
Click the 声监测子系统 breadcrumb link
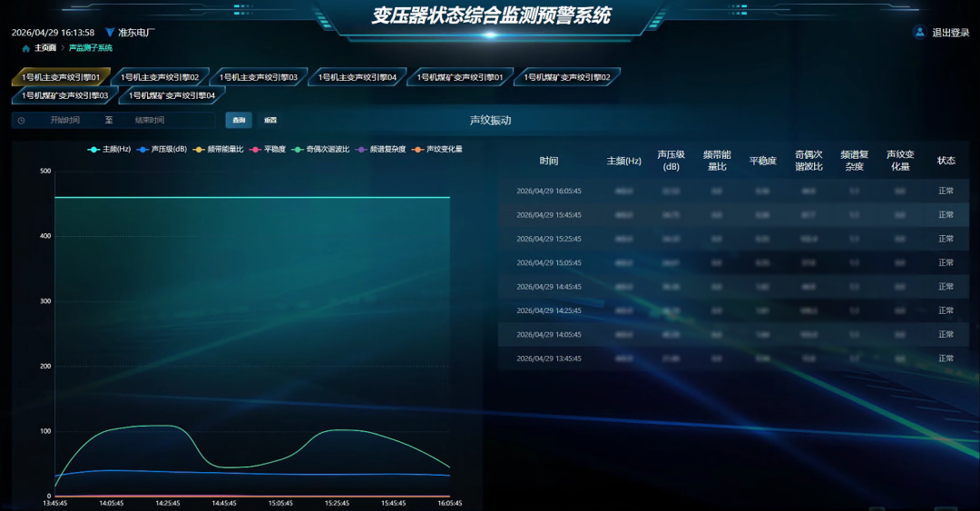(91, 48)
